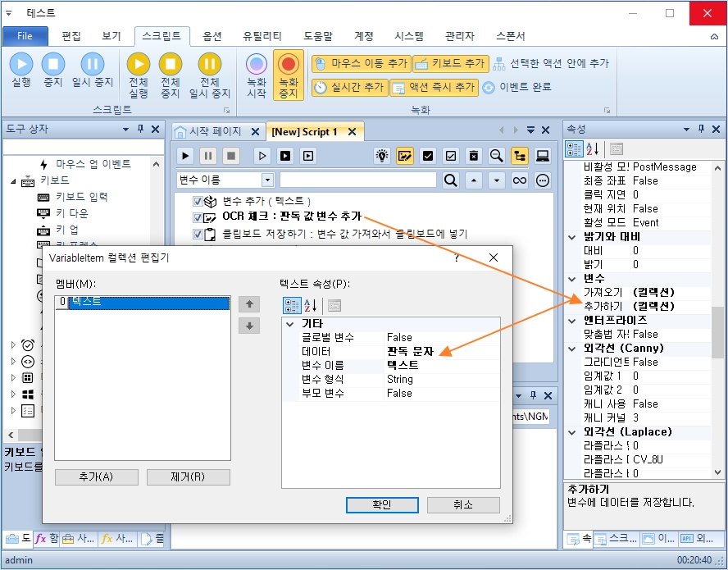The height and width of the screenshot is (570, 728).
Task: Click the ellipsis circle icon
Action: [542, 180]
